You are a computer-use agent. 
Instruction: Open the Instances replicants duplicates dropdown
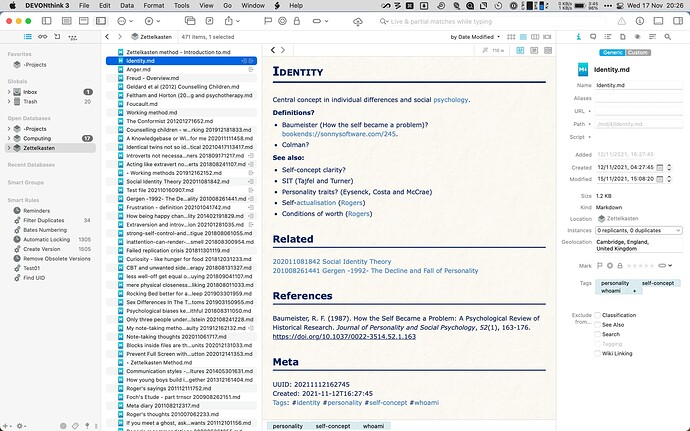639,230
